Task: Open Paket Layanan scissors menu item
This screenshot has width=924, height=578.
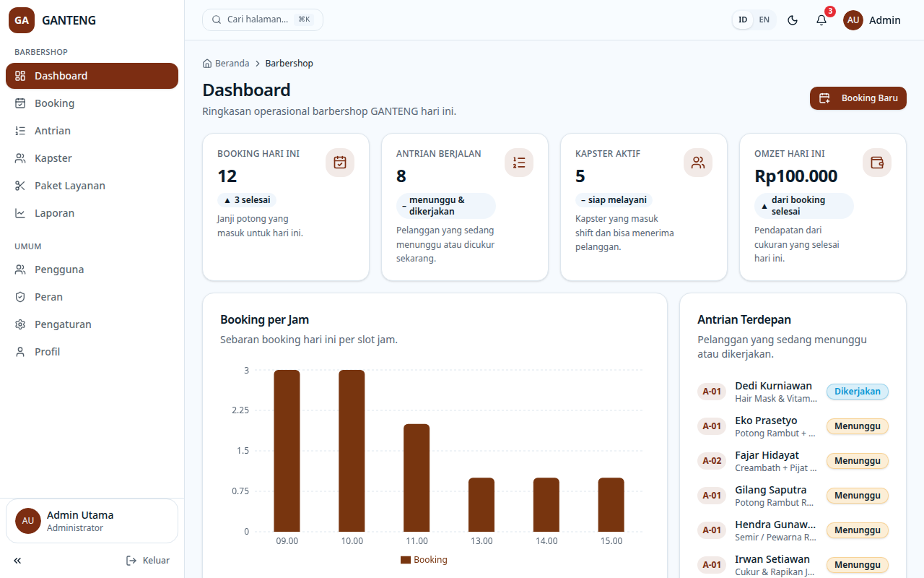Action: click(92, 186)
